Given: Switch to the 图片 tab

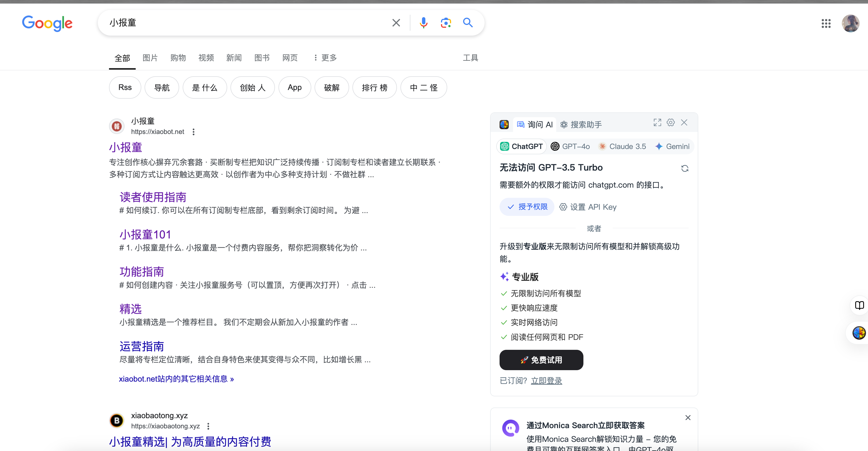Looking at the screenshot, I should (150, 58).
